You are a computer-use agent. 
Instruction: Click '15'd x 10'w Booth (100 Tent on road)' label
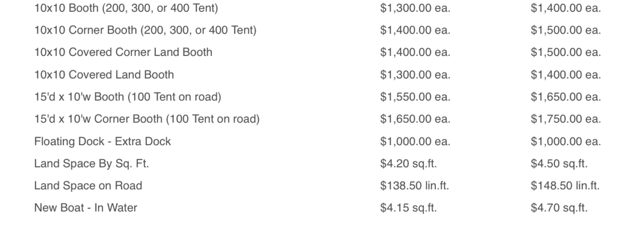[x=127, y=97]
